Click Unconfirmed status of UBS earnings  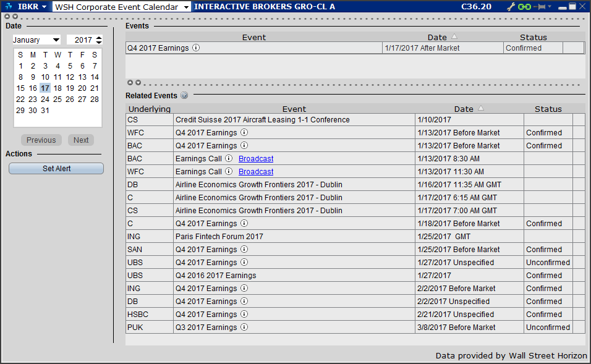coord(548,262)
